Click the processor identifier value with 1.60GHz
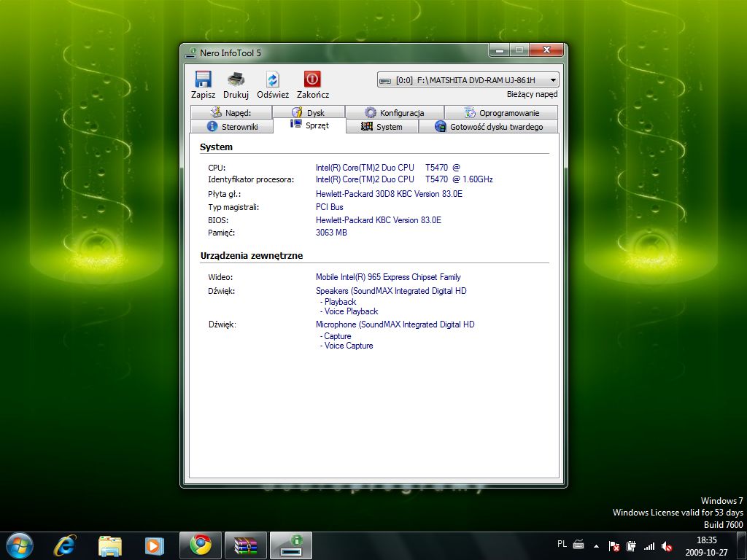The image size is (747, 560). [x=404, y=179]
